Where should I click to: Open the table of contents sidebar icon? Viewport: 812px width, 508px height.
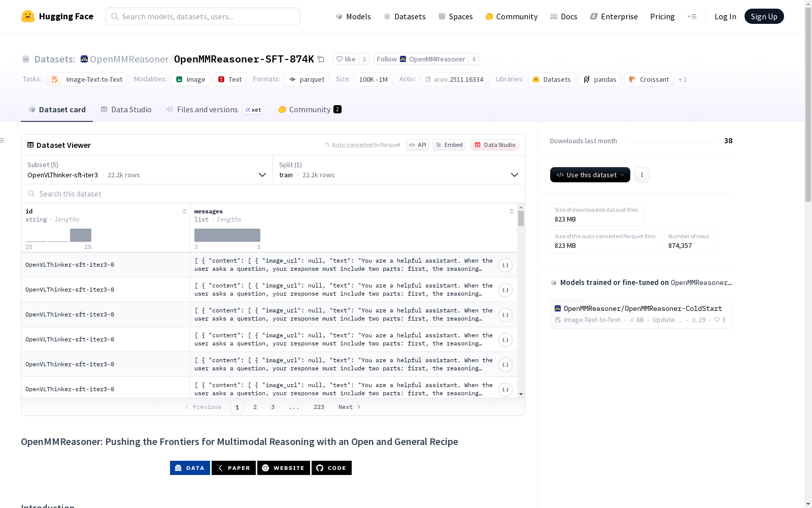point(3,140)
